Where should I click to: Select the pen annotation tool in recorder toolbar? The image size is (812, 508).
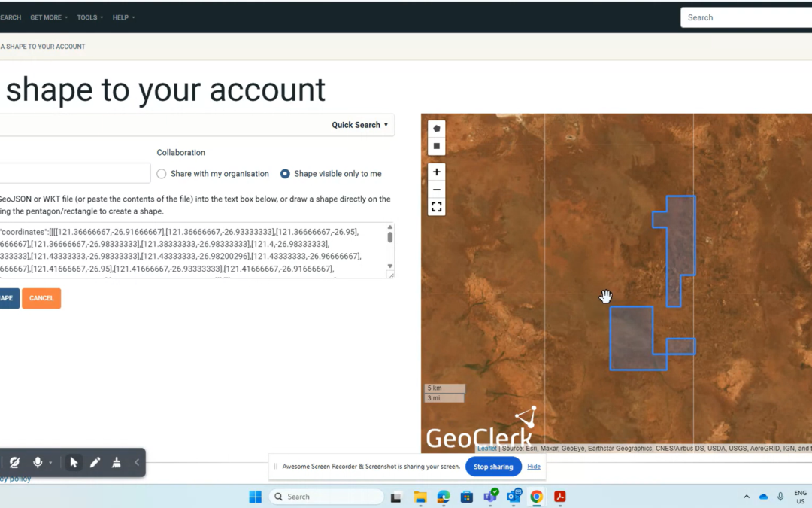(95, 462)
